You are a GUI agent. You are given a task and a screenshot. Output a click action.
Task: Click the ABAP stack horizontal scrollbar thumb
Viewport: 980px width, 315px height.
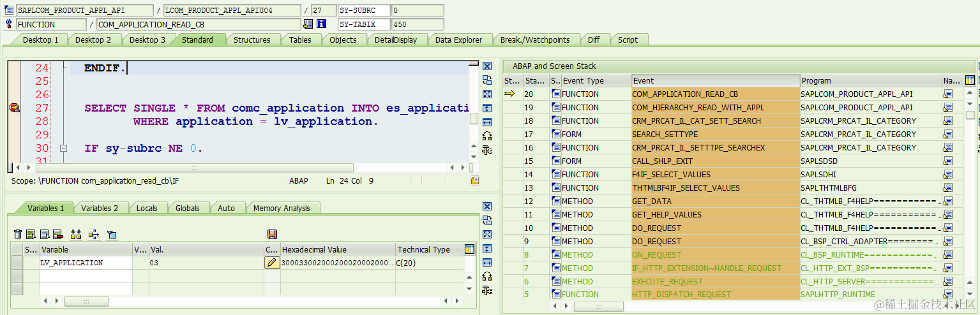[x=598, y=307]
